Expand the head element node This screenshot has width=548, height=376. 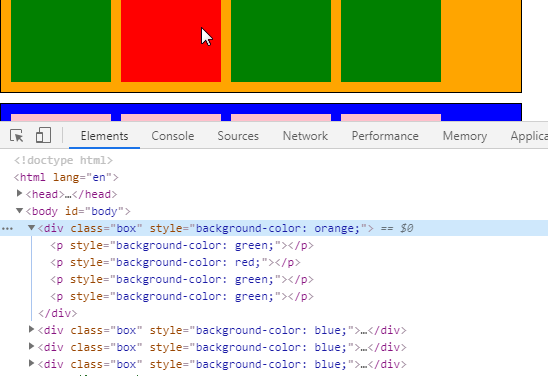[20, 193]
